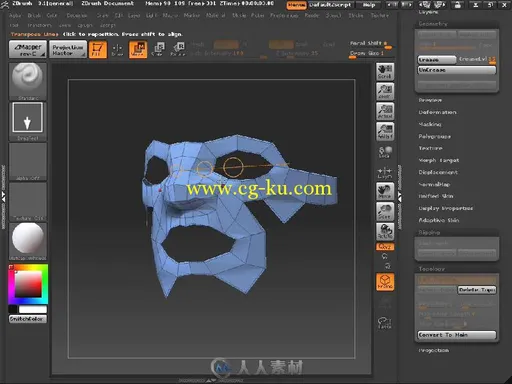Screen dimensions: 512x384
Task: Open the Standard brush thumbnail
Action: click(x=28, y=81)
